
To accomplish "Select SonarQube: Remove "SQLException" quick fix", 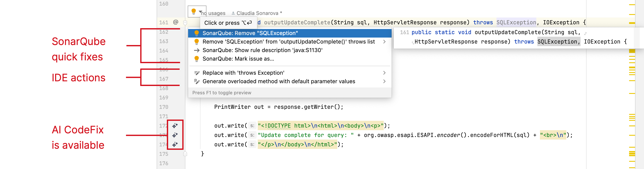I will [x=289, y=33].
